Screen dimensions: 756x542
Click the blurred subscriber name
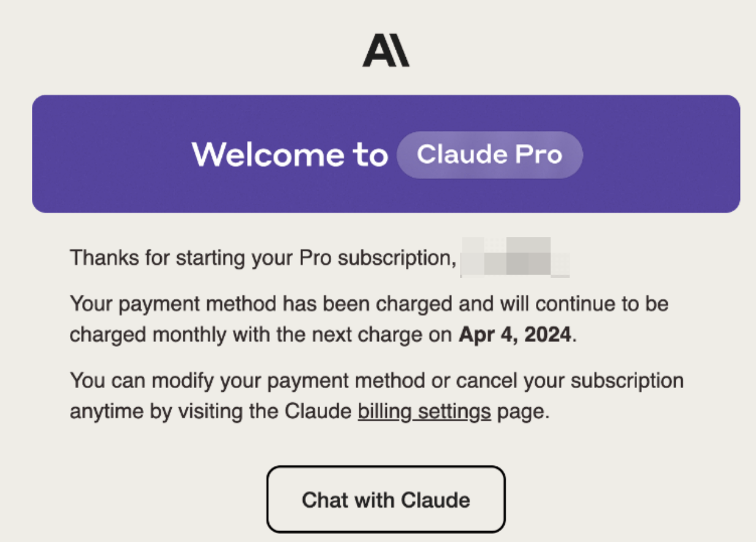tap(514, 258)
